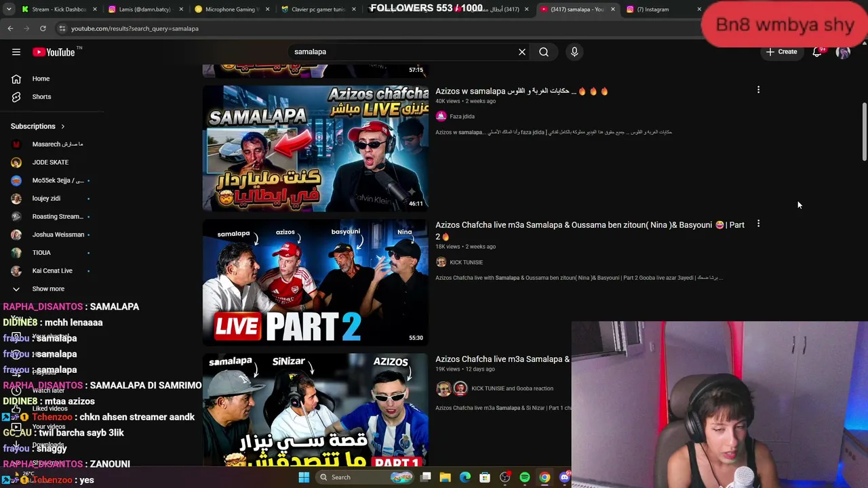Open more options for the Part 2 video
Screen dimensions: 868x488
[x=758, y=224]
